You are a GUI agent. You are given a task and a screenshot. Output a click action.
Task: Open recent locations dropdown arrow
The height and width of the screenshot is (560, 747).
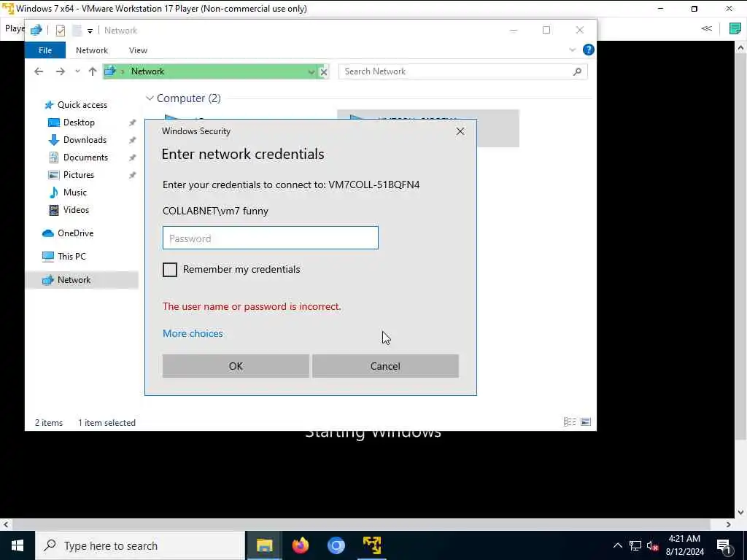pyautogui.click(x=77, y=71)
